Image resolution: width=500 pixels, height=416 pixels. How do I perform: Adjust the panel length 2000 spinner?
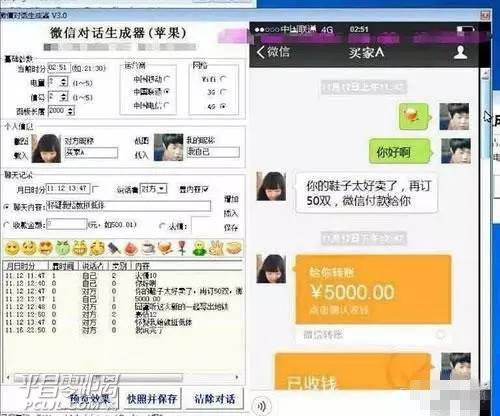tap(70, 111)
